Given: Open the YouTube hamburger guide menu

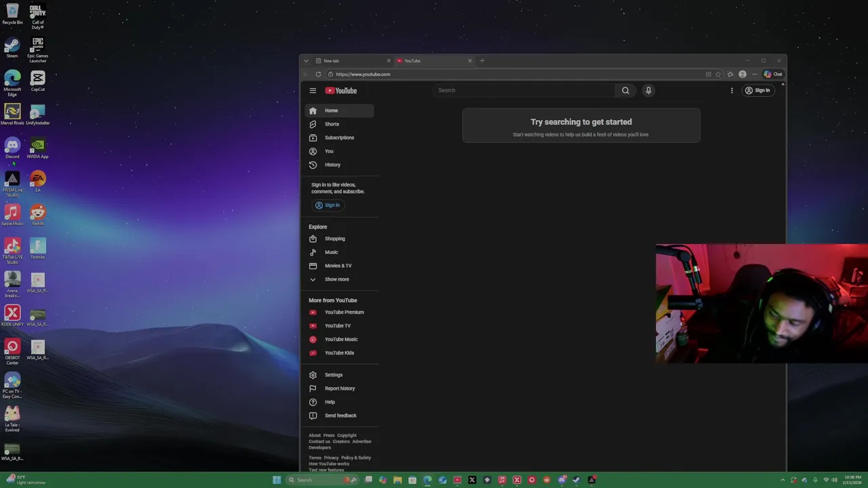Looking at the screenshot, I should [313, 90].
